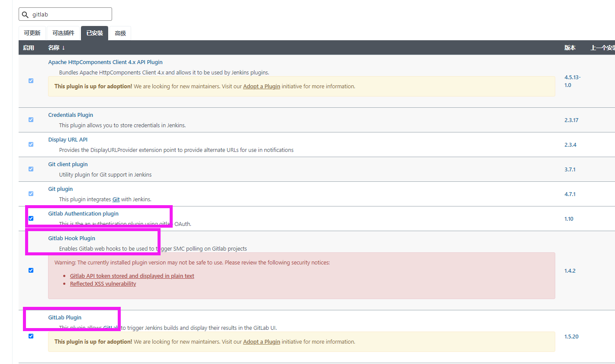Open the Credentials Plugin link
This screenshot has height=364, width=615.
pos(71,115)
